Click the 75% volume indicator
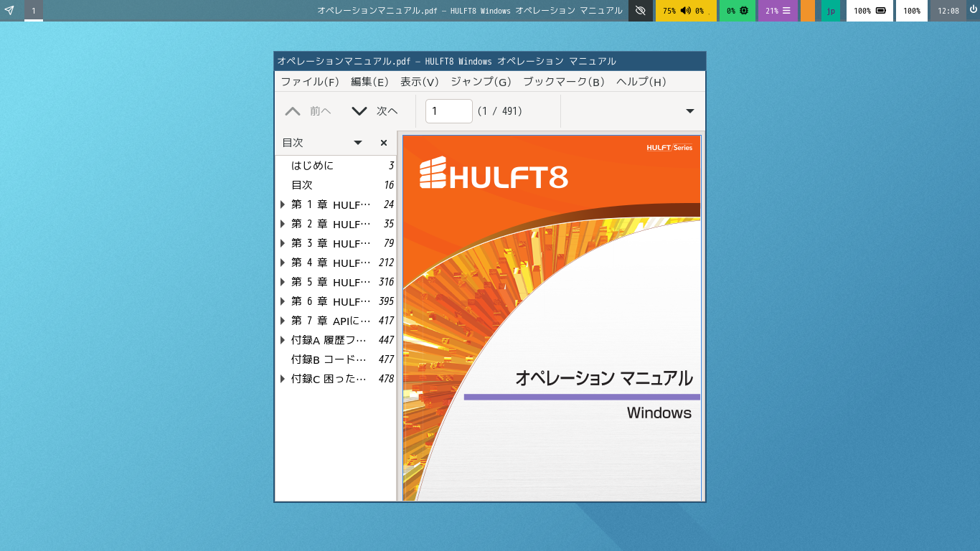 point(686,11)
